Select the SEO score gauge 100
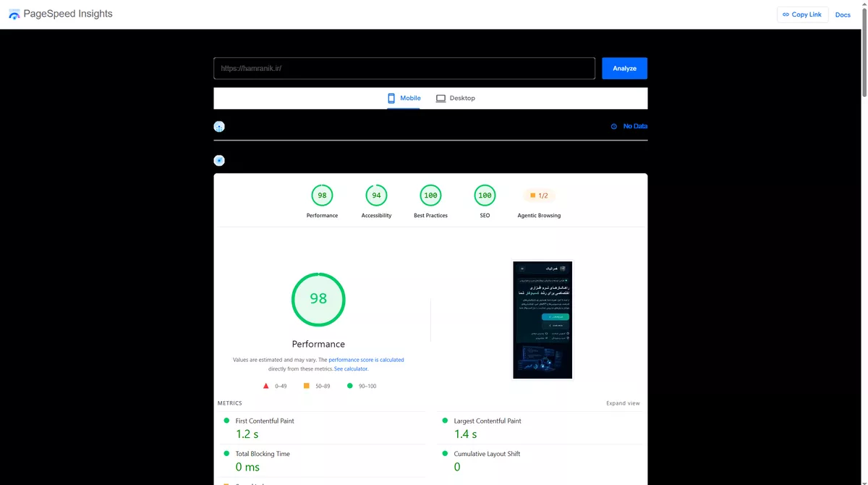Viewport: 868px width, 485px height. point(485,195)
